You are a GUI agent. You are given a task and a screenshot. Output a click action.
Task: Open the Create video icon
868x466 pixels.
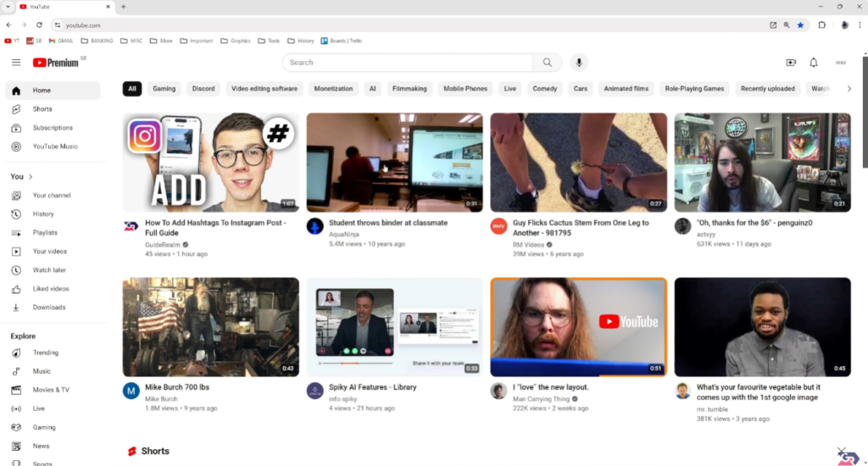coord(791,63)
